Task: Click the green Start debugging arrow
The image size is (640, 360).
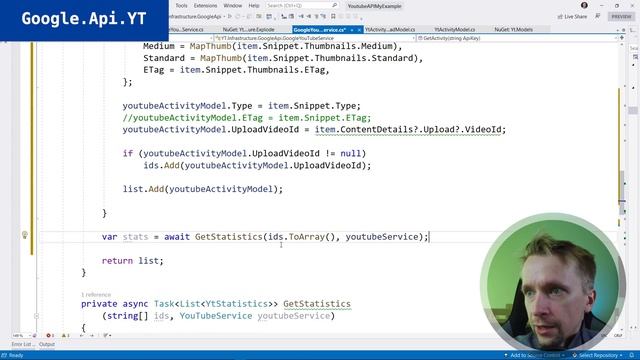Action: tap(230, 17)
